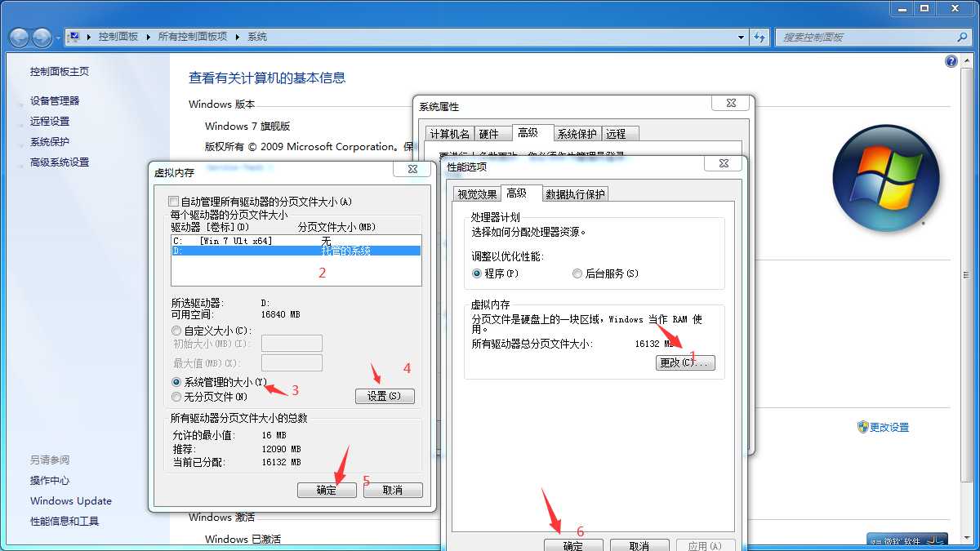This screenshot has height=551, width=980.
Task: Select 无分页文件 radio button
Action: [176, 397]
